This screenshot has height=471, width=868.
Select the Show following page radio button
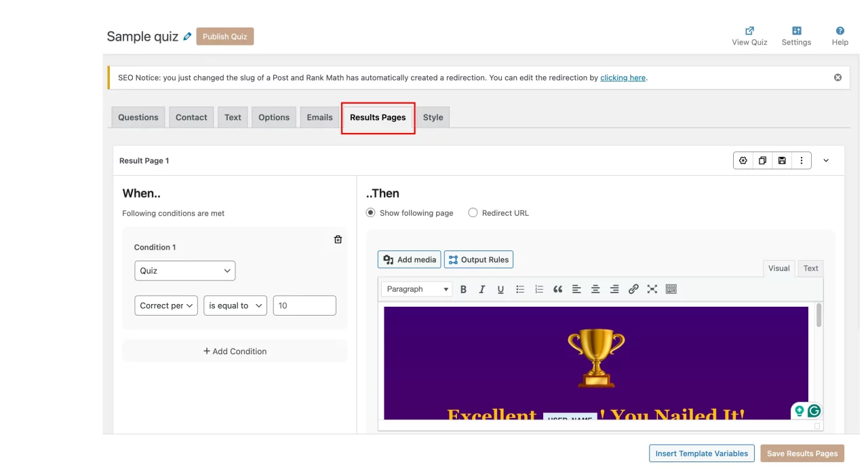[x=370, y=212]
